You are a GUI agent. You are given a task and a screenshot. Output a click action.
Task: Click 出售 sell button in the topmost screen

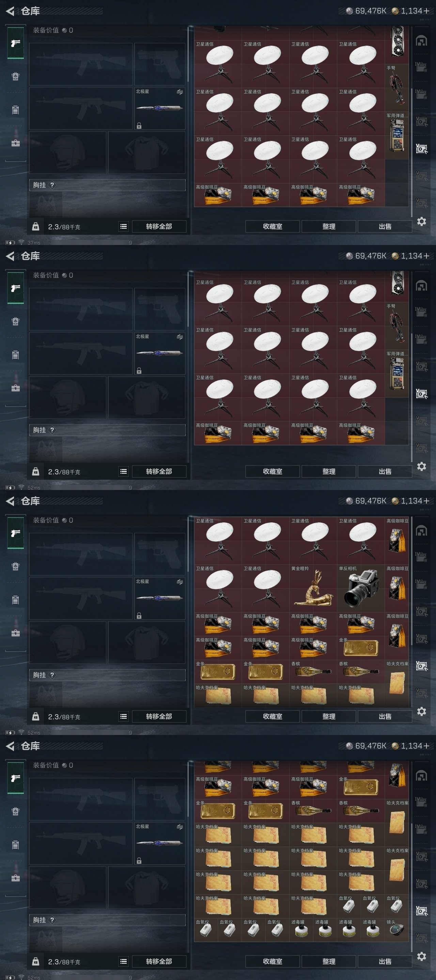[385, 226]
